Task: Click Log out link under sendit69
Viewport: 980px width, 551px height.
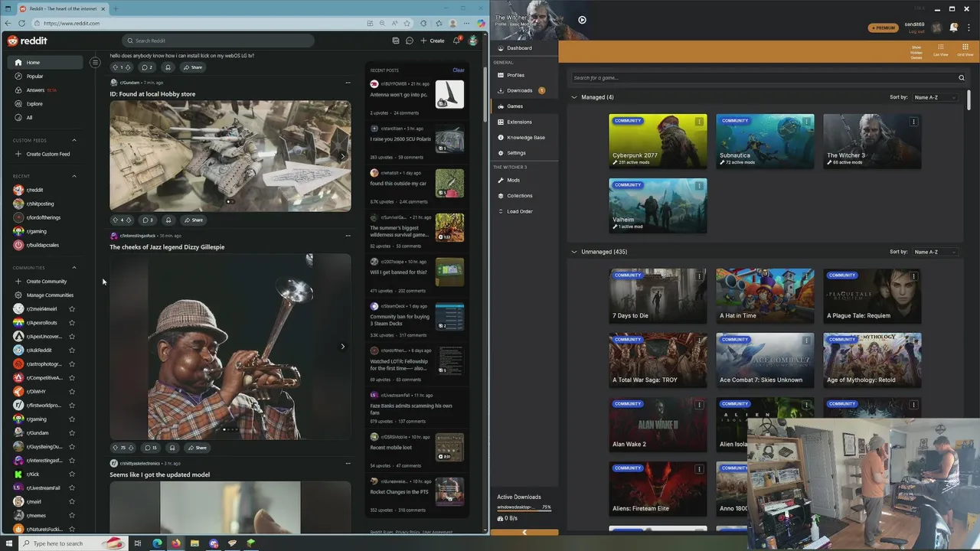Action: (916, 32)
